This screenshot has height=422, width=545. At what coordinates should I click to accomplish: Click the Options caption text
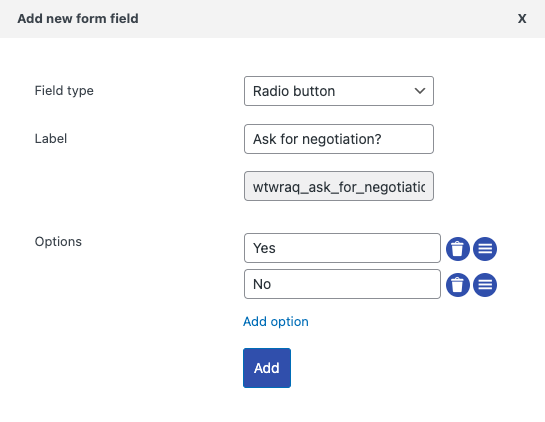(58, 242)
